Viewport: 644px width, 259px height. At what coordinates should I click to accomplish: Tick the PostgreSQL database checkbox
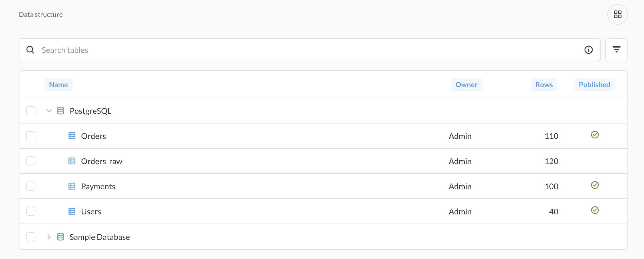point(31,111)
